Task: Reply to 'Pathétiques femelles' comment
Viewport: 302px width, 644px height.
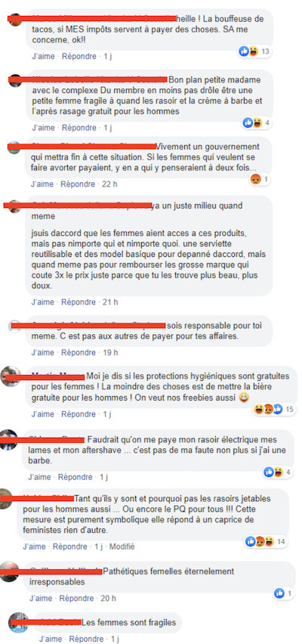Action: pos(76,599)
